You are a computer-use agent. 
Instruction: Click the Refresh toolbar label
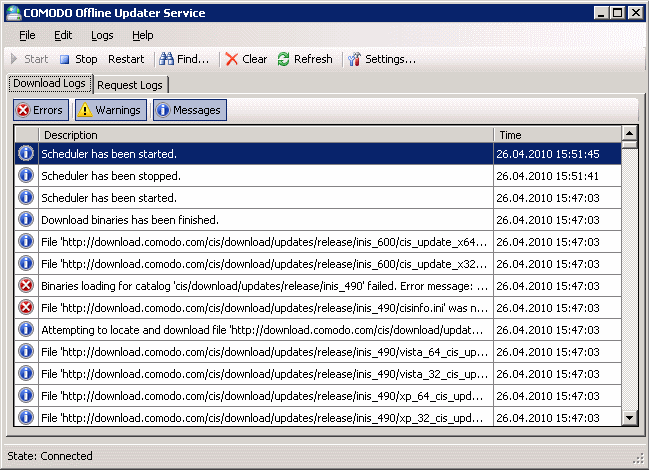click(313, 59)
